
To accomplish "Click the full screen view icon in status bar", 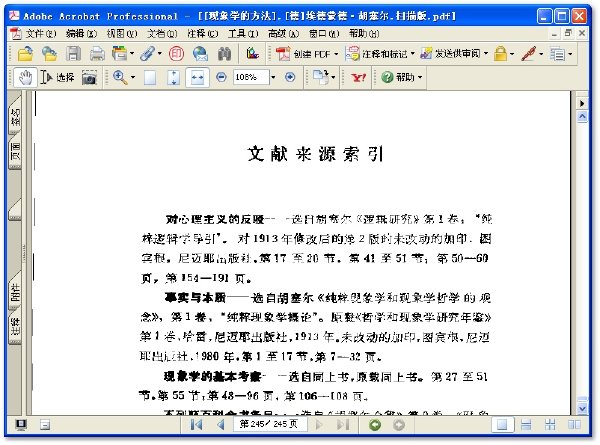I will 21,425.
